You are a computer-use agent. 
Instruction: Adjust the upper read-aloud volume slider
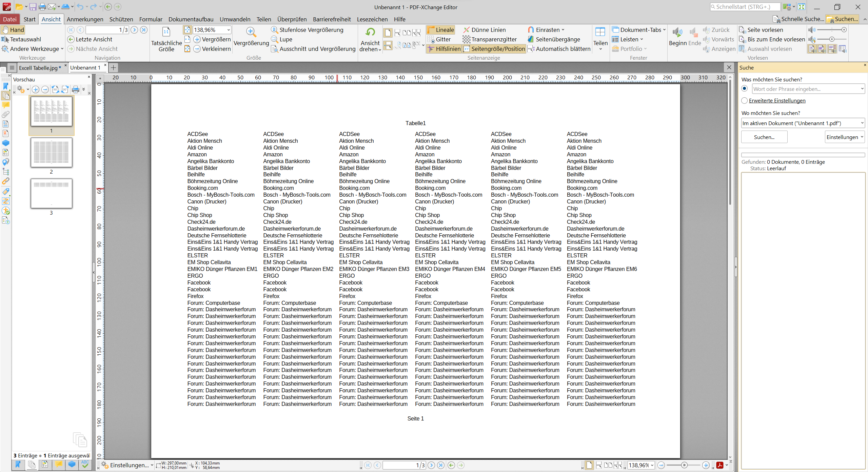point(832,30)
